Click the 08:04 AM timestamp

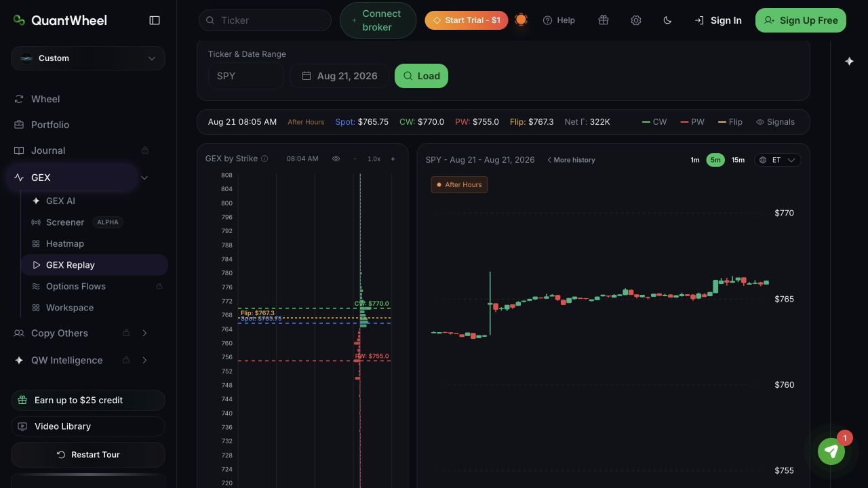(302, 159)
